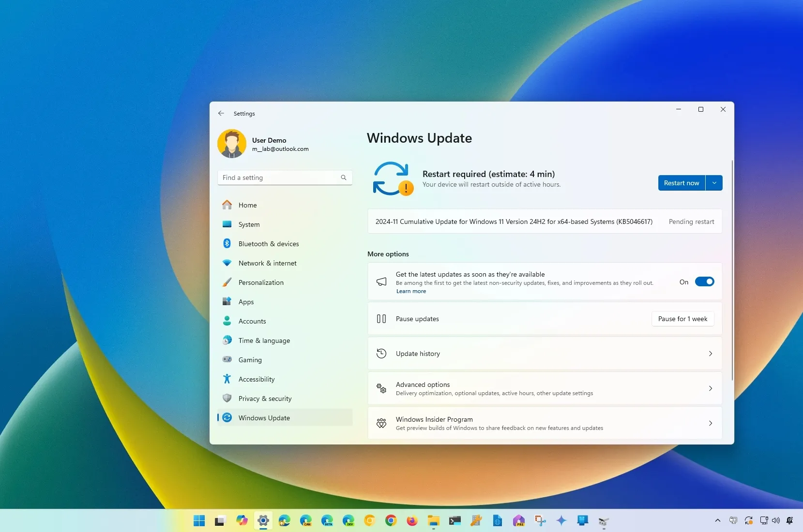Go back with the Settings back arrow
803x532 pixels.
pos(221,113)
